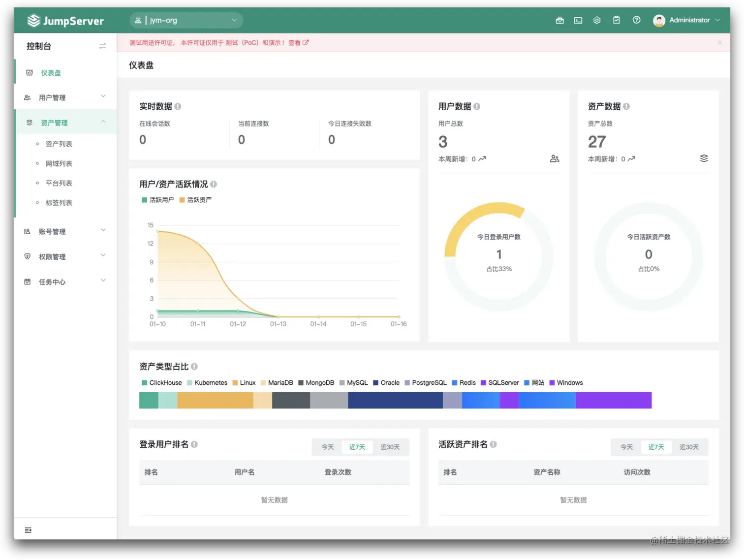
Task: Open the tickets inbox icon in header
Action: [559, 21]
